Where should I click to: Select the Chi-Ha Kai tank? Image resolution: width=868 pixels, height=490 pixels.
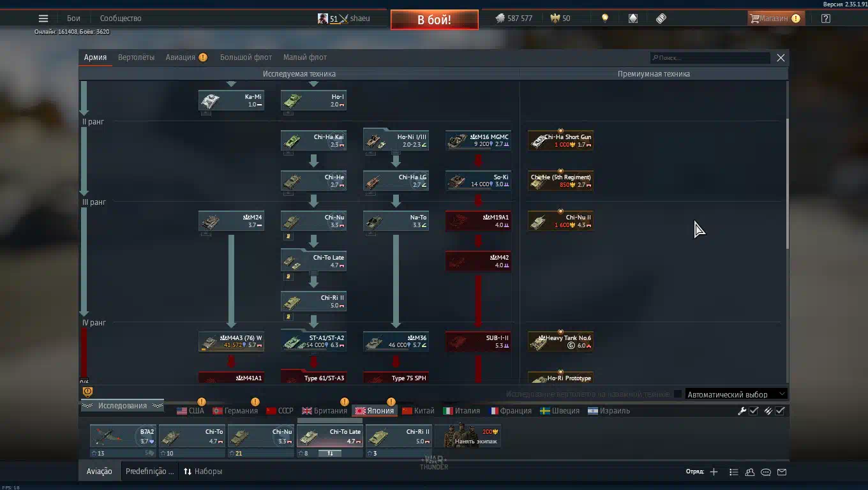coord(313,141)
